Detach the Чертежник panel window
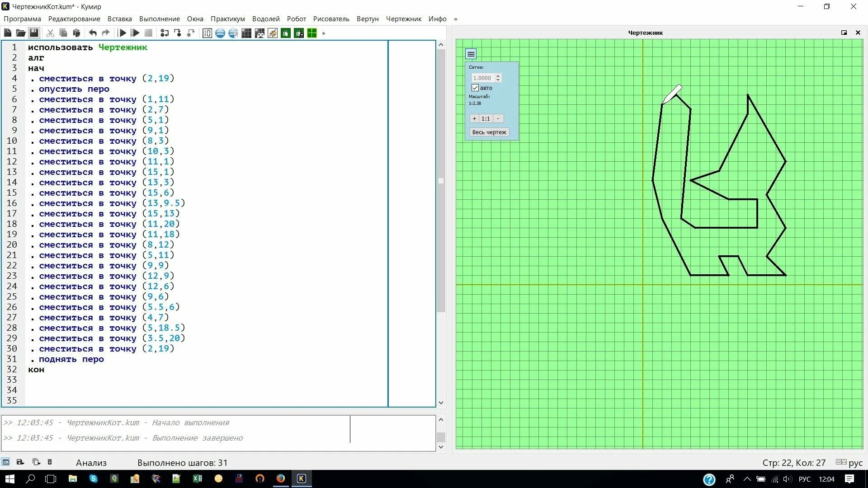This screenshot has height=488, width=868. 844,33
